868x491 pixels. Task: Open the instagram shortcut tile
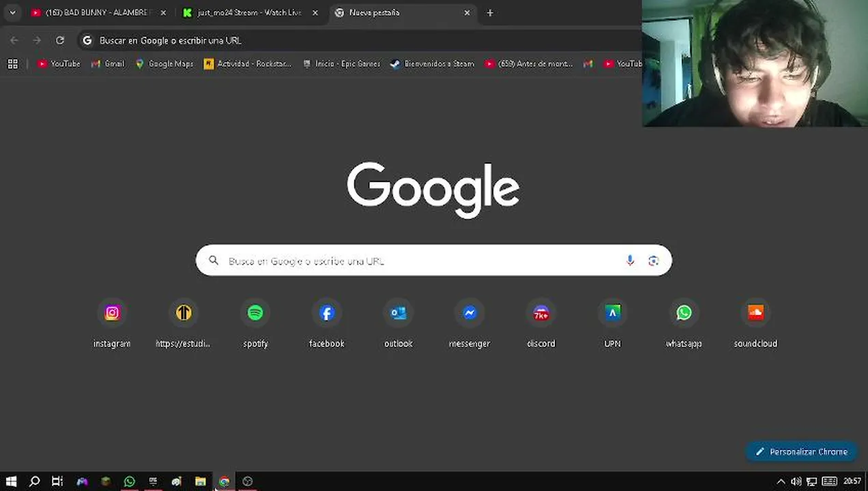coord(112,325)
